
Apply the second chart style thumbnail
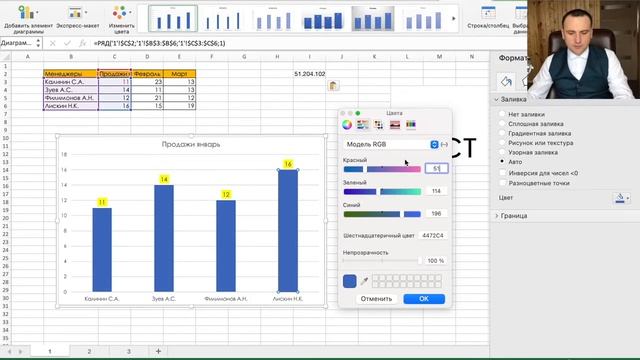(x=223, y=18)
